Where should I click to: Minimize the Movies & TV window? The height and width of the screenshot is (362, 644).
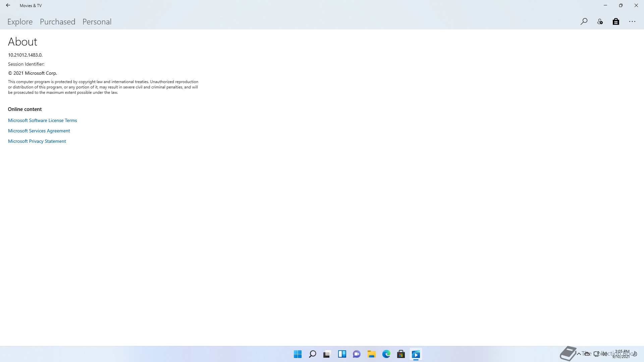605,5
